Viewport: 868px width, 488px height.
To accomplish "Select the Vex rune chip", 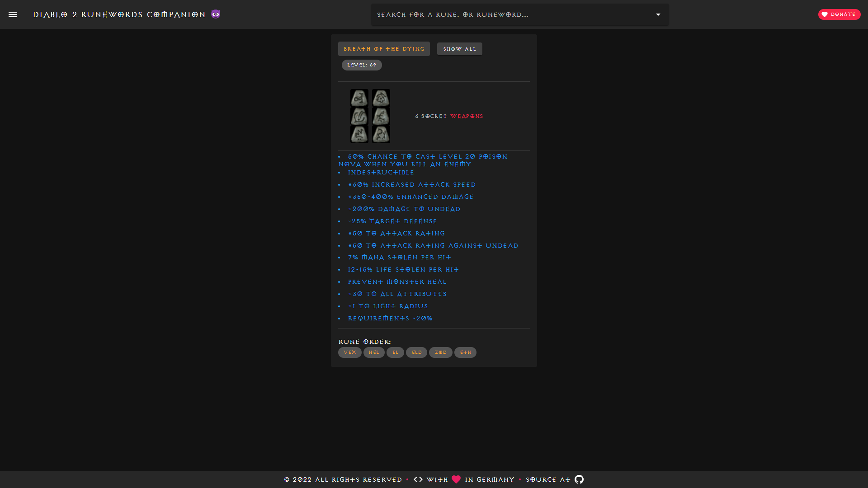I will click(350, 352).
